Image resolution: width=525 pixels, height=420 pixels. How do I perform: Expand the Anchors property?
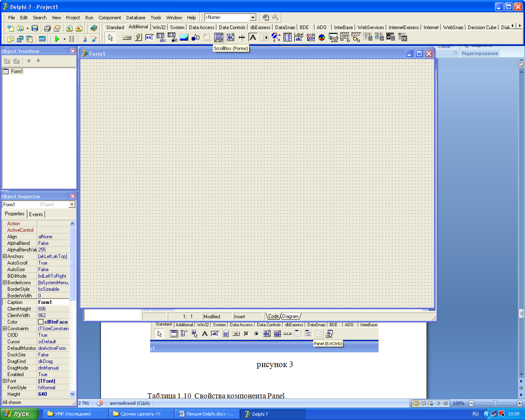tap(5, 256)
